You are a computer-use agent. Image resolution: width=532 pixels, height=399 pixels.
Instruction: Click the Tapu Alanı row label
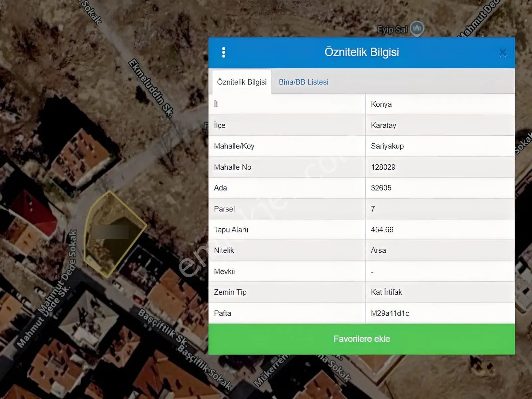point(231,230)
